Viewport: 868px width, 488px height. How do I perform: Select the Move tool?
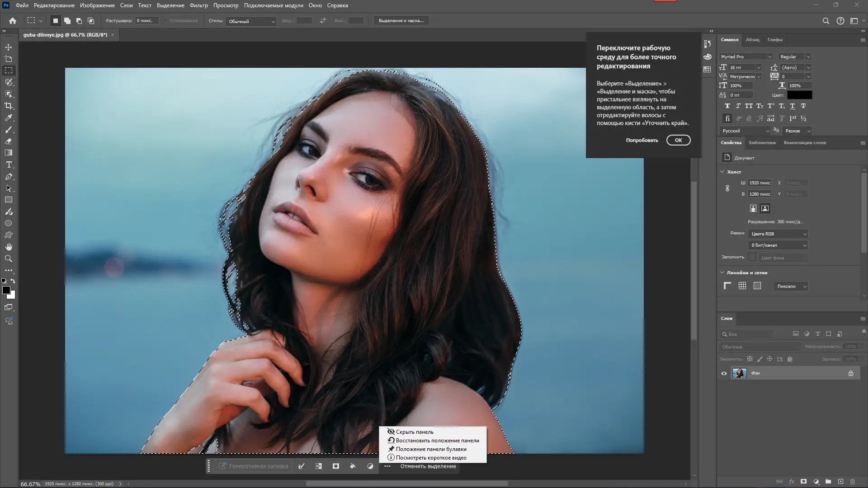coord(9,47)
